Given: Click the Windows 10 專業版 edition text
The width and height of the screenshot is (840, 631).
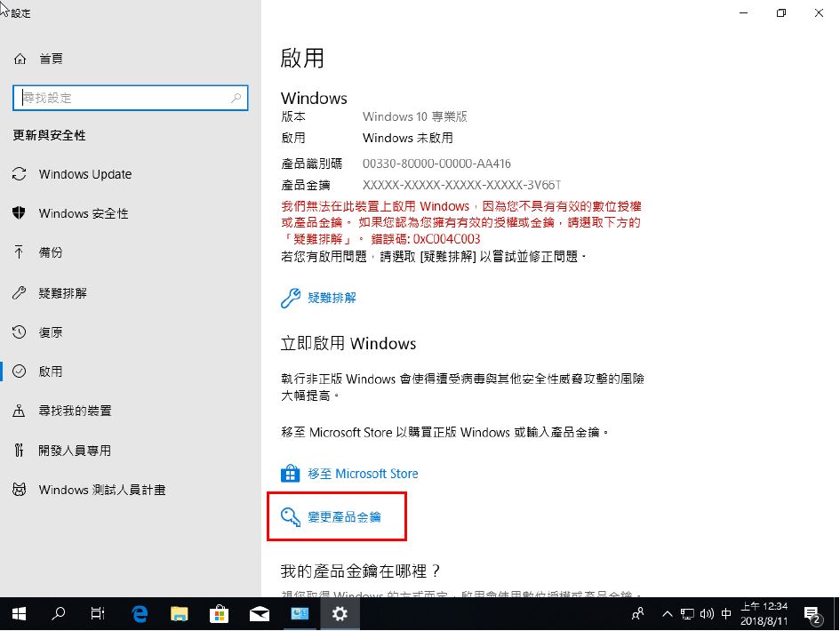Looking at the screenshot, I should tap(414, 116).
